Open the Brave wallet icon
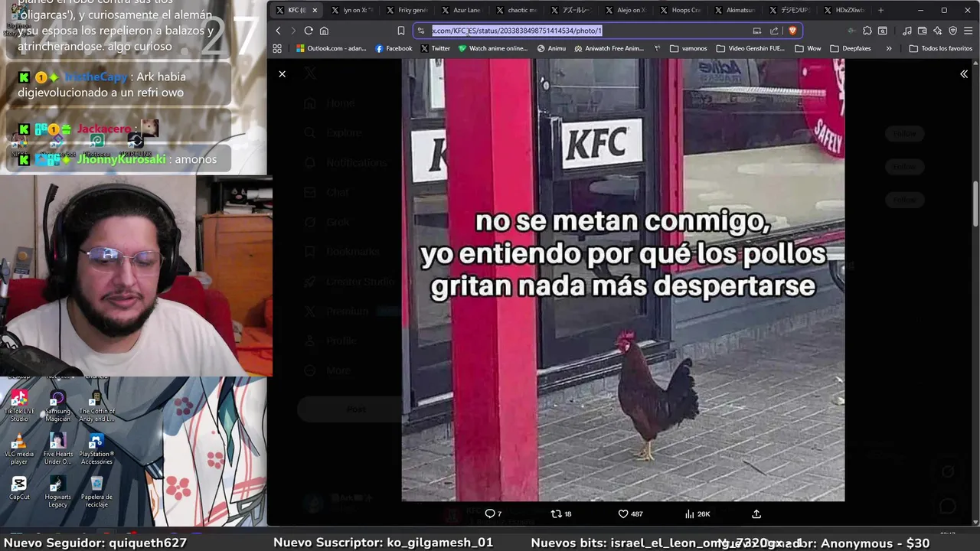This screenshot has width=980, height=551. click(x=922, y=31)
